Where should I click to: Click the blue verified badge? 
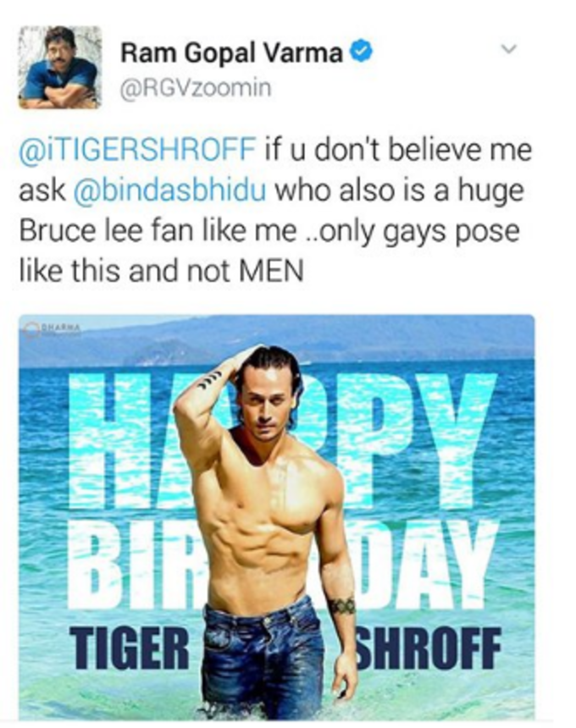(x=361, y=52)
